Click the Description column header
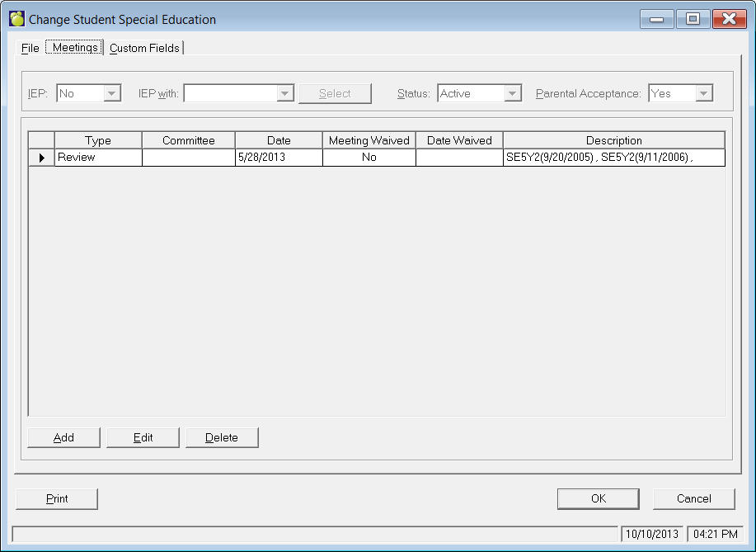Viewport: 756px width, 552px height. click(613, 140)
